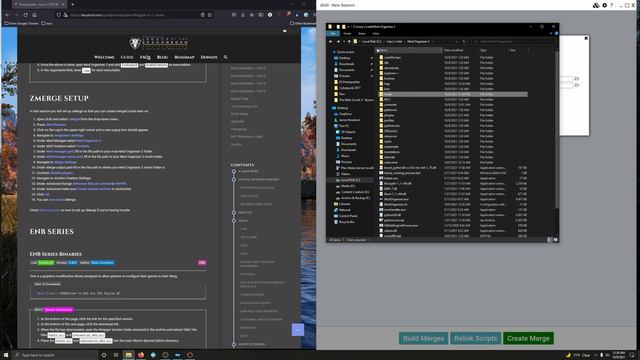
Task: Go to Firefox home page icon
Action: click(x=34, y=15)
